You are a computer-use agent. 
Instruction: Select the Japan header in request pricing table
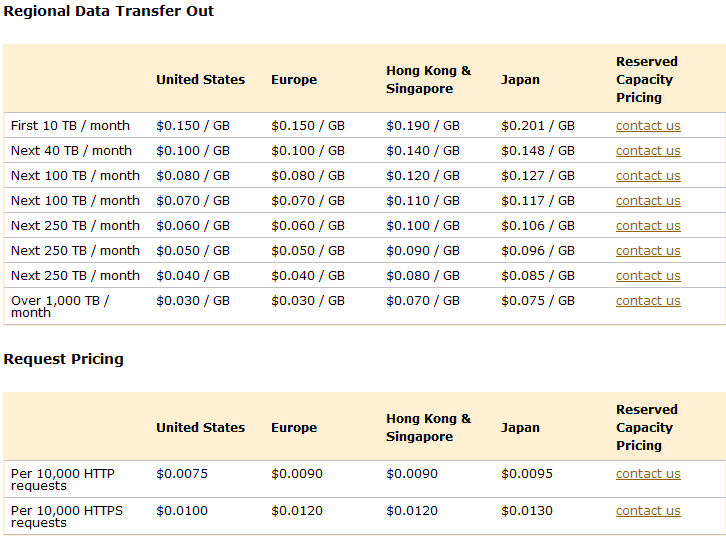520,428
